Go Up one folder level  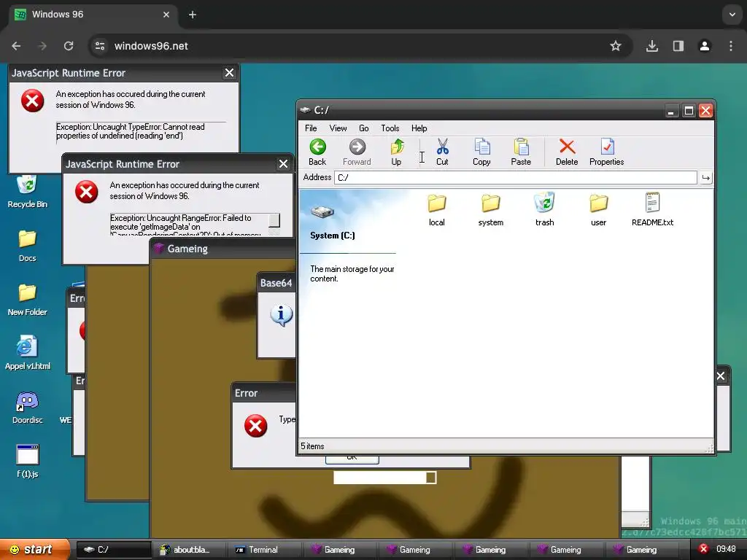(x=396, y=152)
